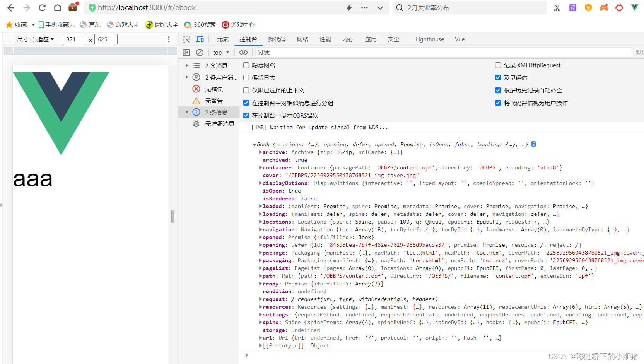Screen dimensions: 644x364
Task: Enable 仅限已选择的上下文 checkbox
Action: (246, 91)
